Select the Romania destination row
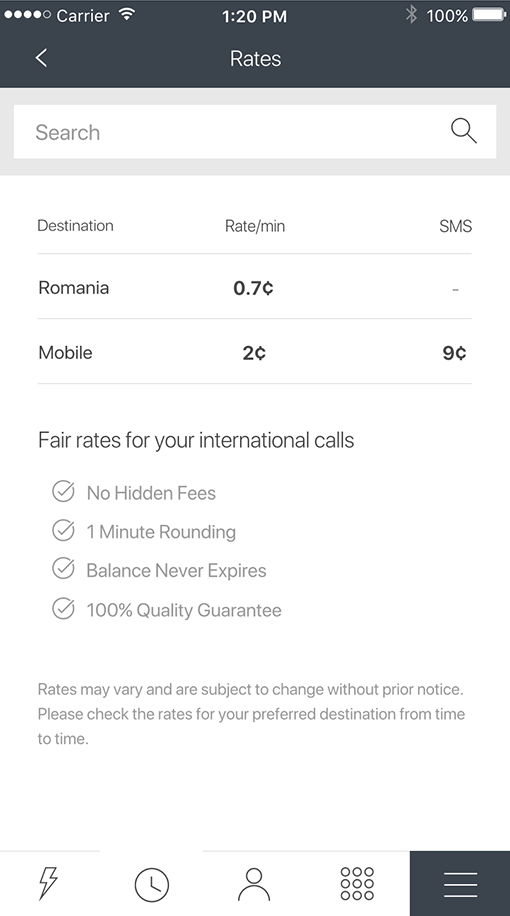The width and height of the screenshot is (510, 916). pos(255,287)
